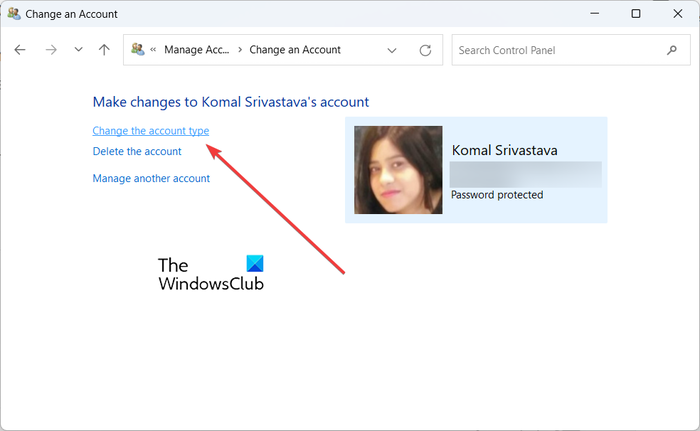The width and height of the screenshot is (700, 431).
Task: Refresh the Change an Account page
Action: pyautogui.click(x=425, y=50)
